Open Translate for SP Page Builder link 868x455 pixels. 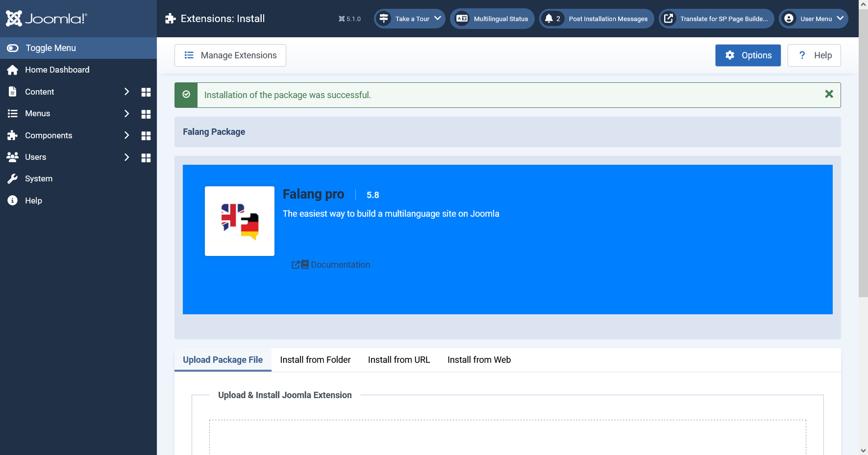pyautogui.click(x=717, y=19)
